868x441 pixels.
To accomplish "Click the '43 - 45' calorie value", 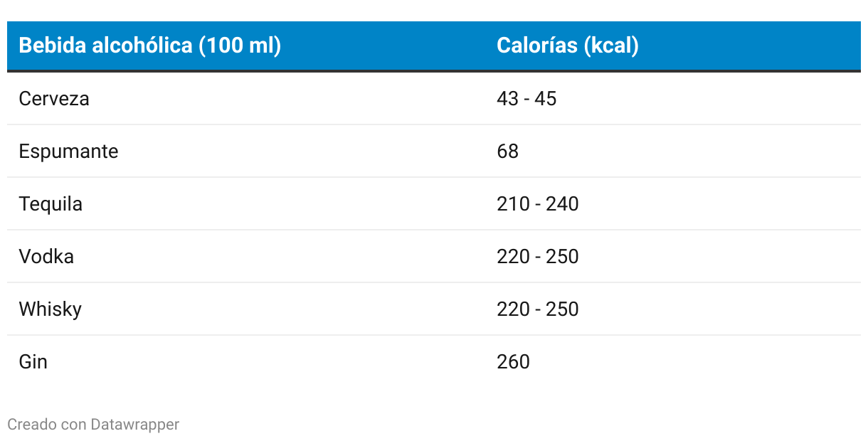I will (526, 98).
